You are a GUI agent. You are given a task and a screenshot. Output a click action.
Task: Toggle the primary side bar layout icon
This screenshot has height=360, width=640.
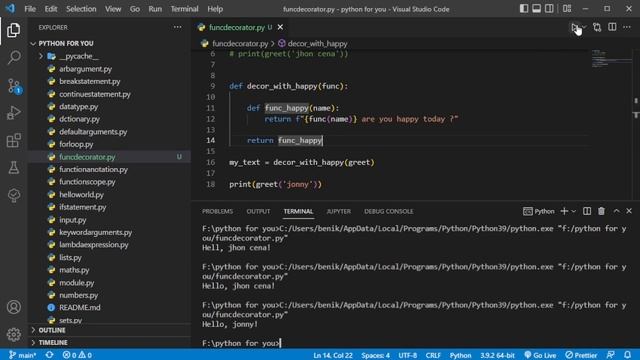[x=524, y=9]
